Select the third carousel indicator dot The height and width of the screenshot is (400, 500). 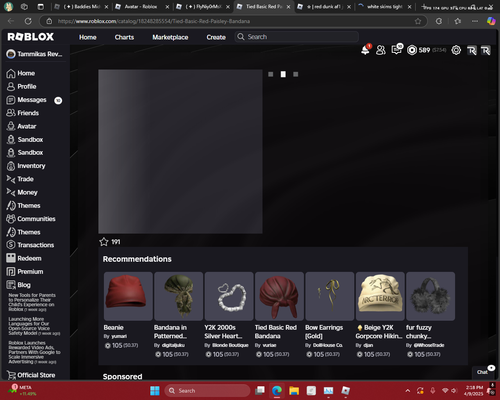(x=295, y=74)
